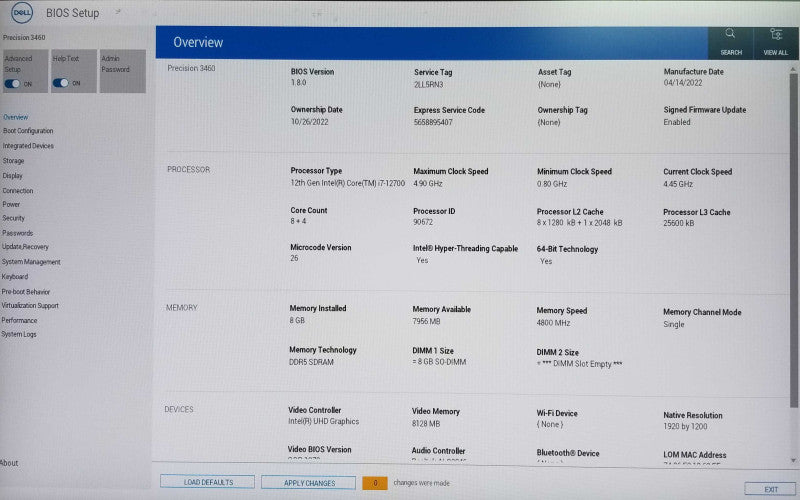Click core count value 8 + 4
Image resolution: width=800 pixels, height=500 pixels.
pos(298,221)
